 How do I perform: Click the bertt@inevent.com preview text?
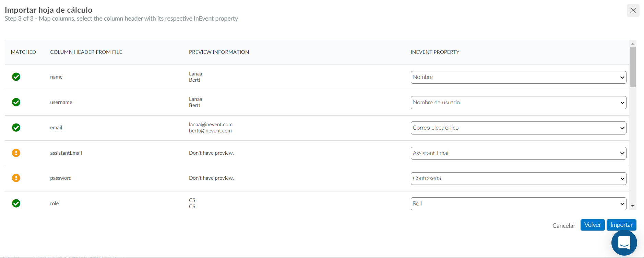pos(210,131)
